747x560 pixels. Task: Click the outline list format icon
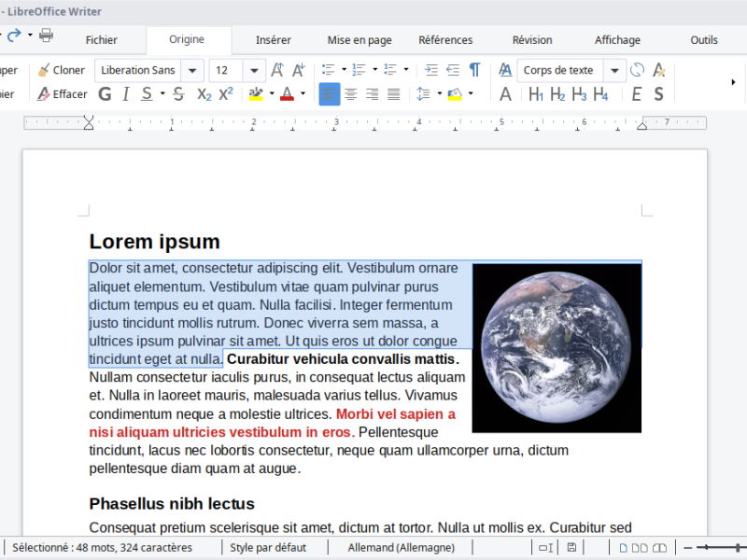coord(390,70)
